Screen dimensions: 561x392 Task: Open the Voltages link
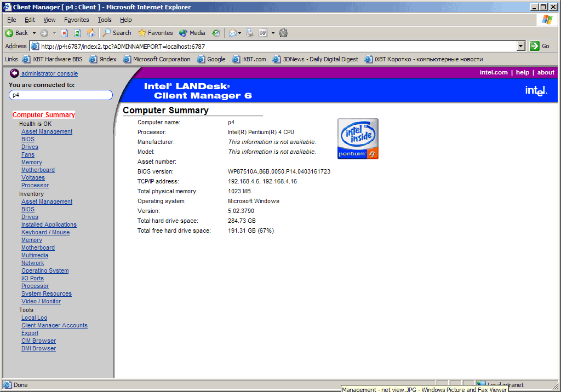tap(33, 177)
